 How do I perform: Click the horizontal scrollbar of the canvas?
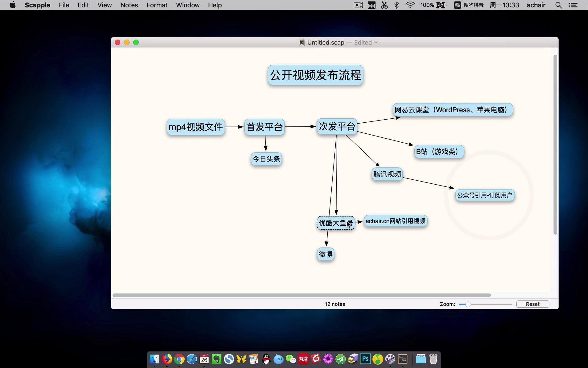302,295
